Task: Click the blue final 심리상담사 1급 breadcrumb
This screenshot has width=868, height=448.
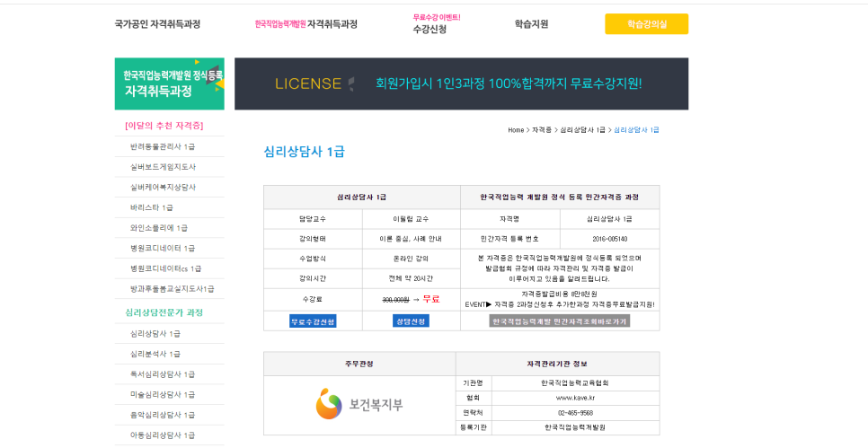Action: (636, 130)
